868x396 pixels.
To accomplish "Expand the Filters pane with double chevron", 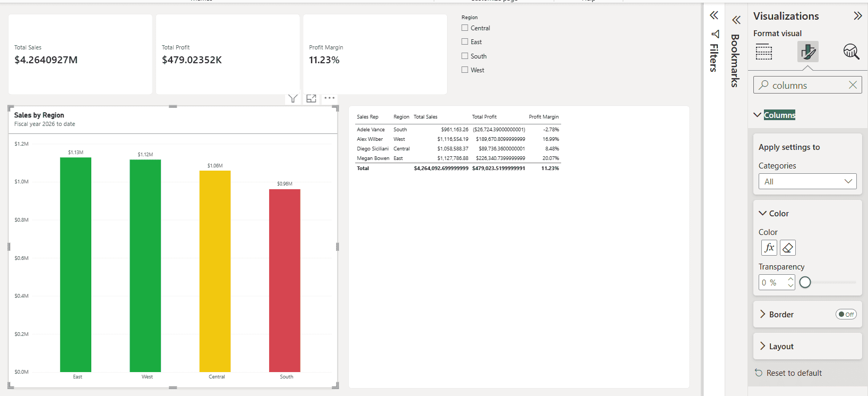I will click(x=714, y=15).
